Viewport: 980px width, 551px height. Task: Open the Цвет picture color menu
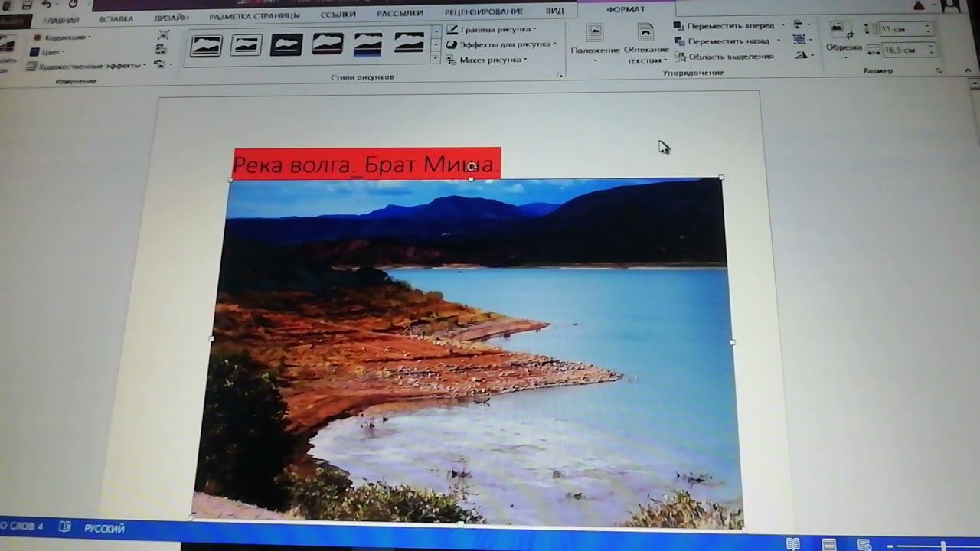tap(47, 51)
